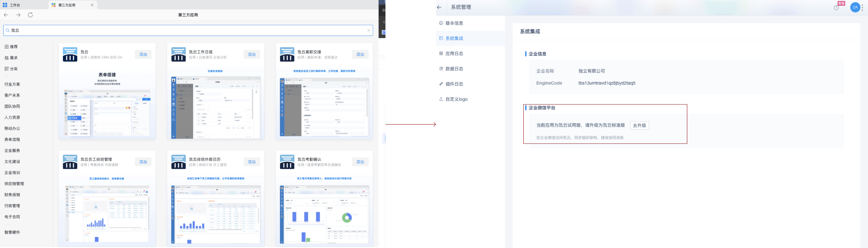
Task: Open the help icon with 客服 badge
Action: (x=836, y=7)
